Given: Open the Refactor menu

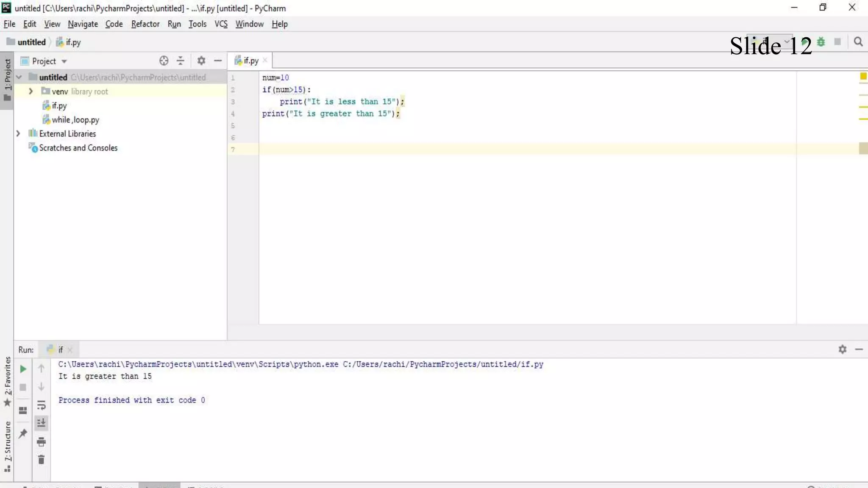Looking at the screenshot, I should (x=145, y=24).
